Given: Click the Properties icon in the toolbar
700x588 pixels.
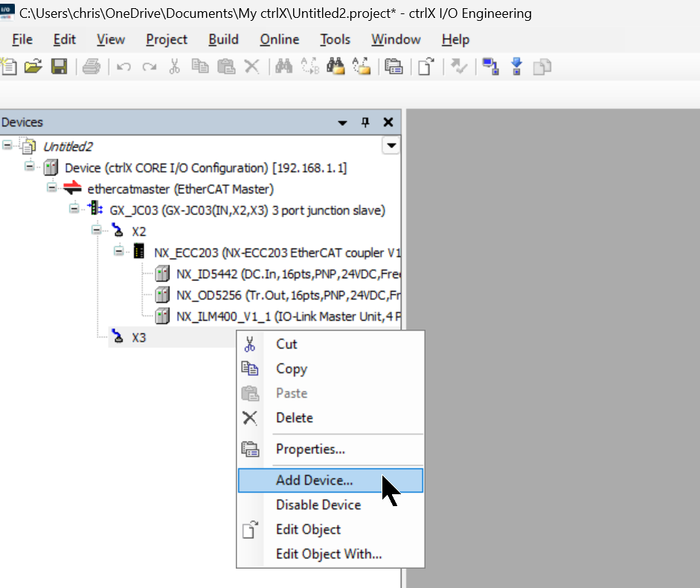Looking at the screenshot, I should pos(394,66).
